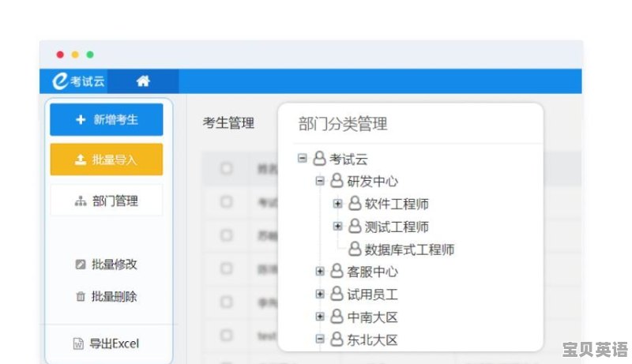Screen dimensions: 632x364
Task: Click the person icon beside 研发中心
Action: [337, 181]
